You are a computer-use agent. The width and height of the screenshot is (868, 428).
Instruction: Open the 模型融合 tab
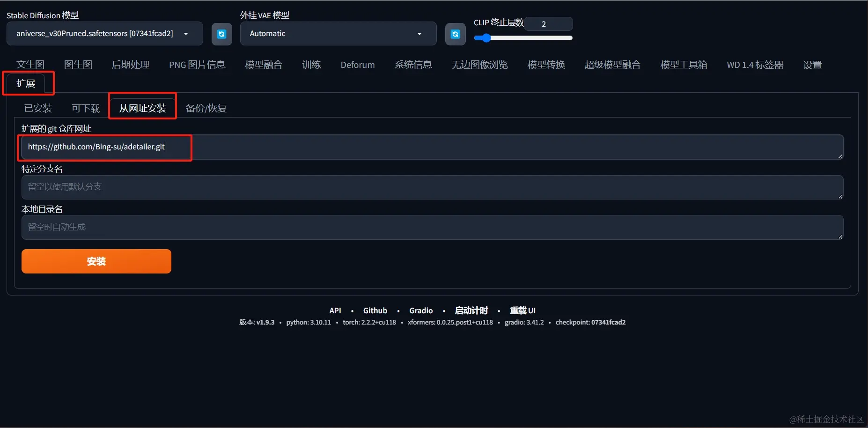264,65
